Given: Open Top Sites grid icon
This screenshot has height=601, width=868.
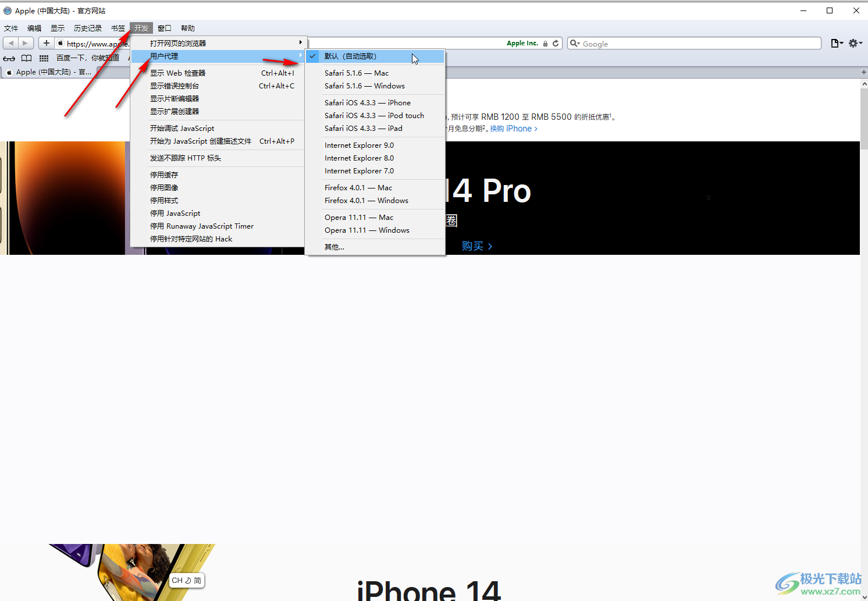Looking at the screenshot, I should tap(44, 58).
